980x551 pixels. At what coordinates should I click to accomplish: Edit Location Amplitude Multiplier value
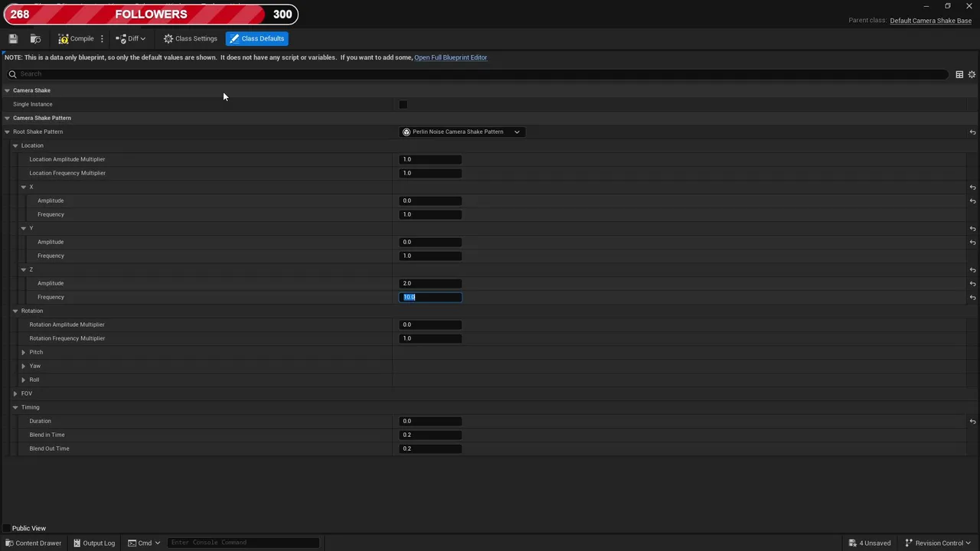tap(430, 159)
